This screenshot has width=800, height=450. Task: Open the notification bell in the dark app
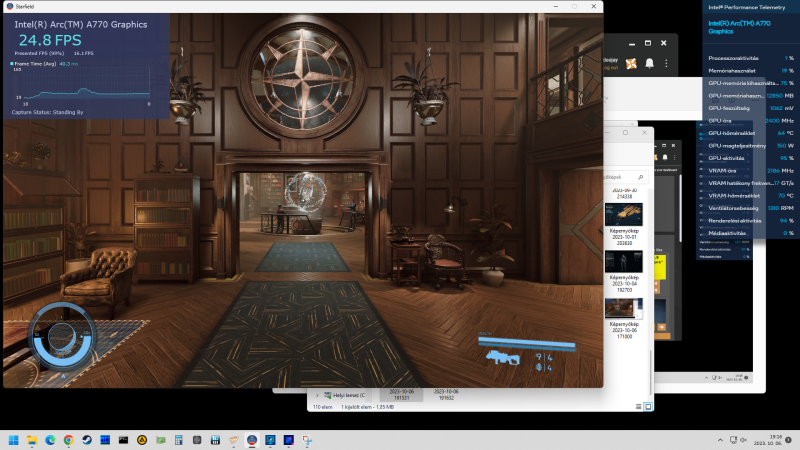coord(649,63)
